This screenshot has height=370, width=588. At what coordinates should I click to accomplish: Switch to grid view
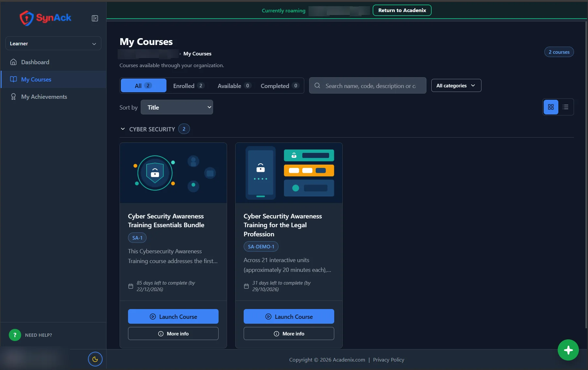[x=551, y=107]
